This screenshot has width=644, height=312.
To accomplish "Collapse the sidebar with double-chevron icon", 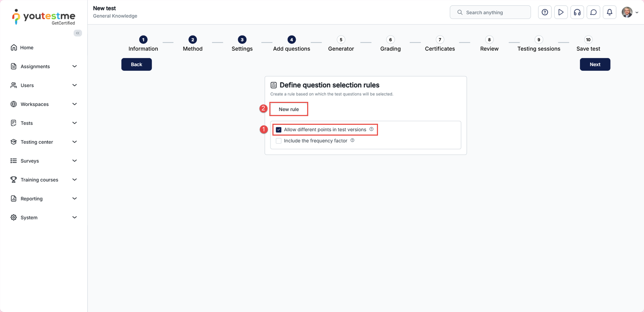I will [x=78, y=33].
